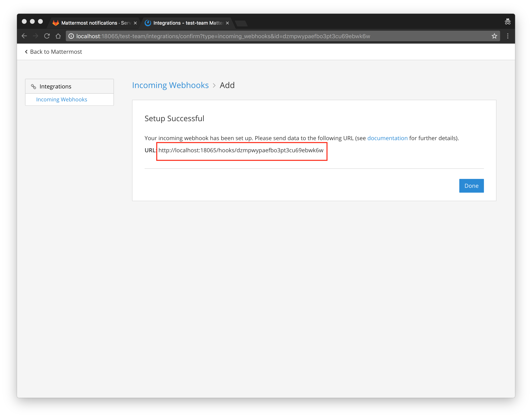Click the incognito icon in title bar
Screen dimensions: 532x418
tap(508, 22)
